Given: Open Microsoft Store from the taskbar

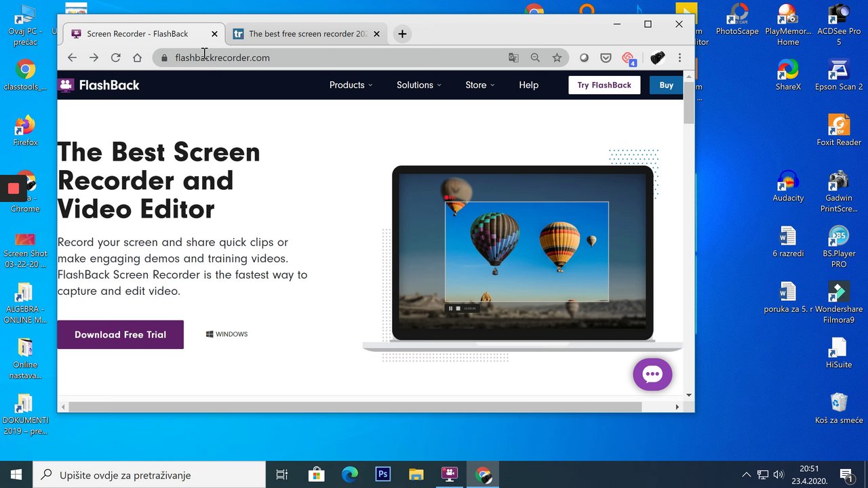Looking at the screenshot, I should (x=317, y=474).
